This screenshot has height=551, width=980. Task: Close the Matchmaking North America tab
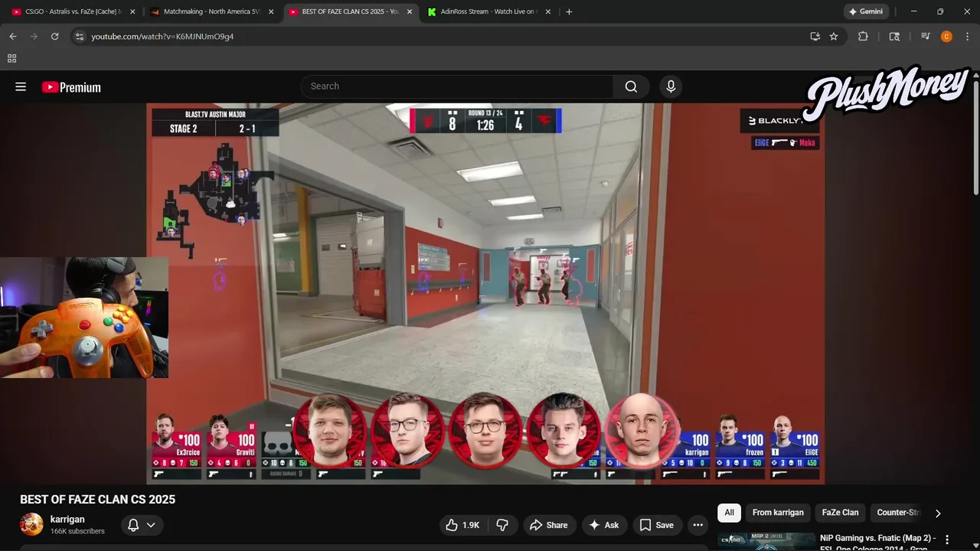(271, 11)
